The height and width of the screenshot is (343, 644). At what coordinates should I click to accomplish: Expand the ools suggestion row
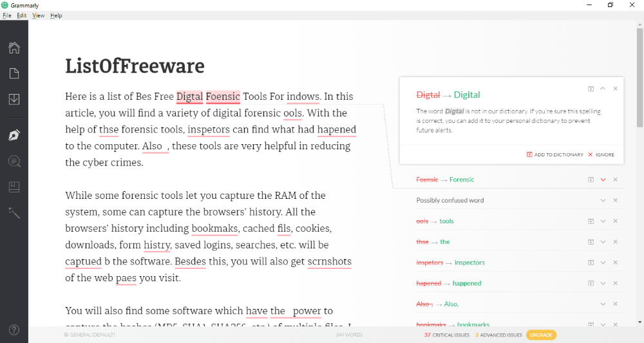tap(603, 221)
